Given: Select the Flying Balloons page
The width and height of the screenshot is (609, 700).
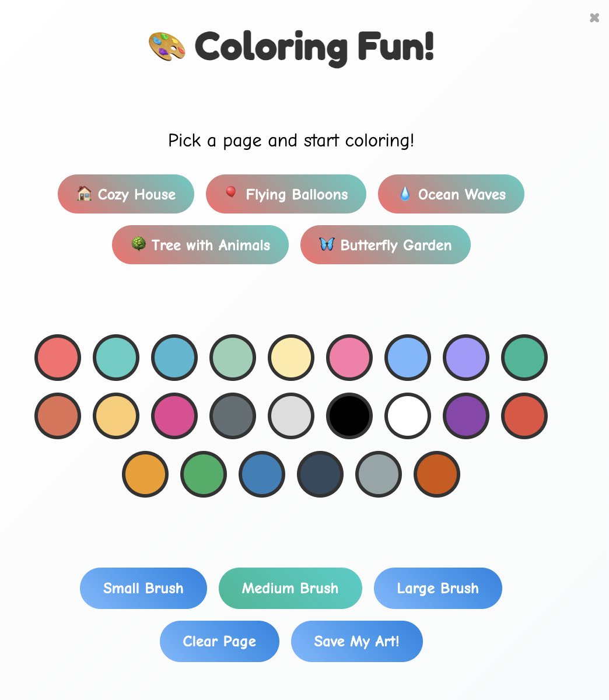Looking at the screenshot, I should 286,194.
